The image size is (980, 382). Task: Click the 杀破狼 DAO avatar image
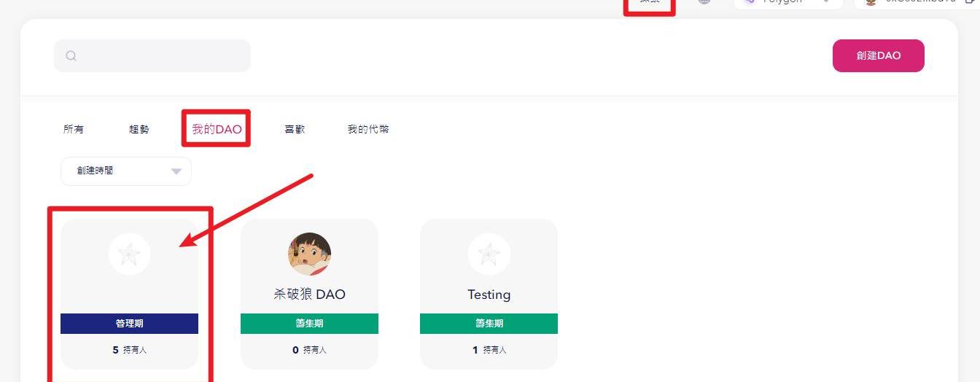(309, 254)
